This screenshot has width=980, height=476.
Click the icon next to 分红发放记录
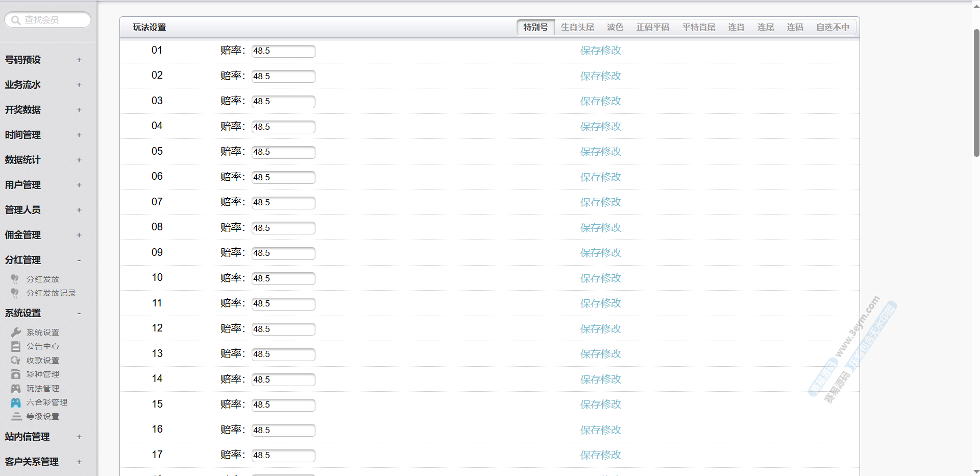coord(15,293)
